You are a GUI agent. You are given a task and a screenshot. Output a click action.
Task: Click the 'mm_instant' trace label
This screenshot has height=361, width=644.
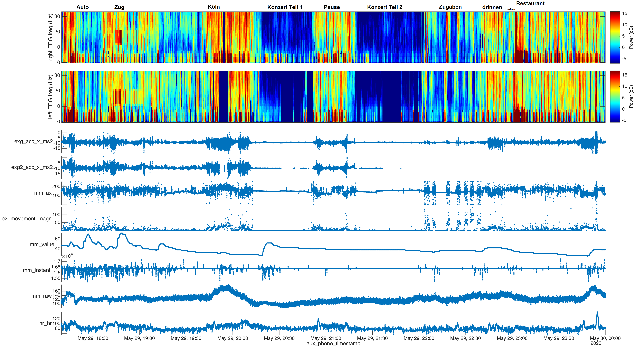[37, 270]
